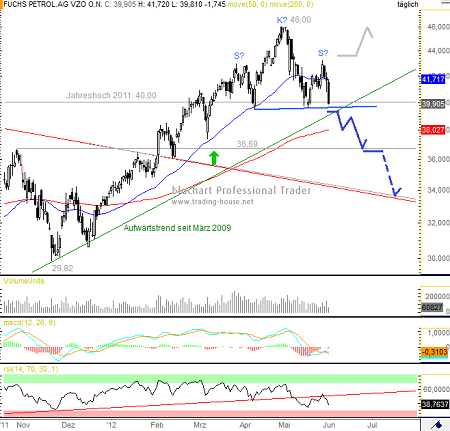Screen dimensions: 450x431
Task: Click the blue flag icon below the price axis
Action: pyautogui.click(x=437, y=425)
